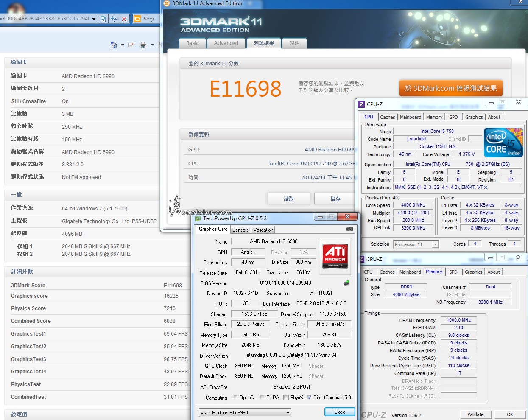
Task: Expand home button dropdown arrow in browser
Action: coord(123,45)
